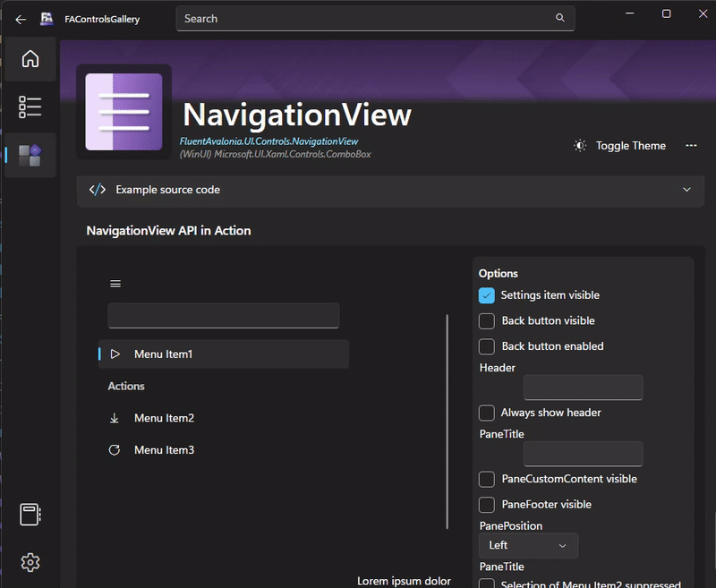Open the ellipsis more-options menu
The width and height of the screenshot is (716, 588).
(690, 145)
